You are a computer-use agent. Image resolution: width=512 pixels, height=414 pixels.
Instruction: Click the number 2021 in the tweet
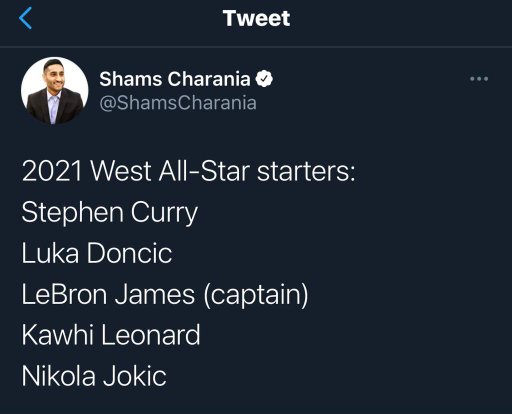pos(52,171)
